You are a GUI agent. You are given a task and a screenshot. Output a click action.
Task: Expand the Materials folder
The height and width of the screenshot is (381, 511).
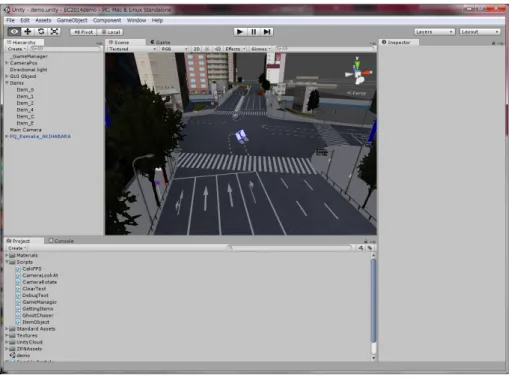pos(7,255)
